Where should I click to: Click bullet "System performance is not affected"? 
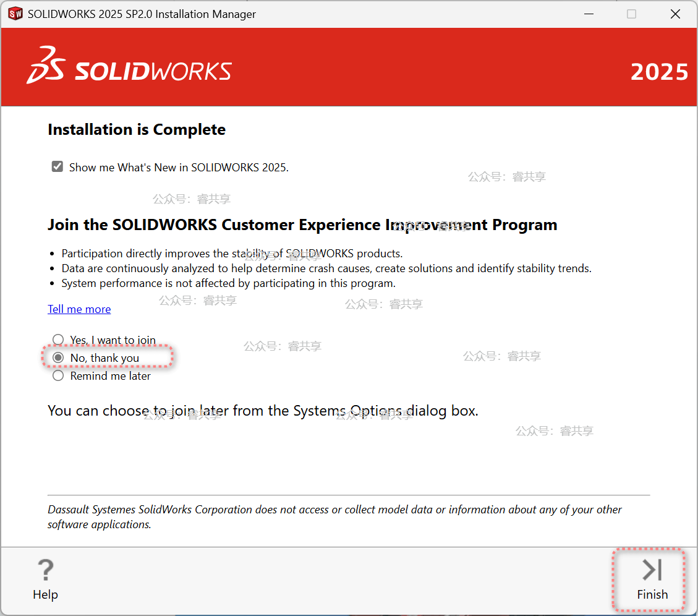point(228,283)
